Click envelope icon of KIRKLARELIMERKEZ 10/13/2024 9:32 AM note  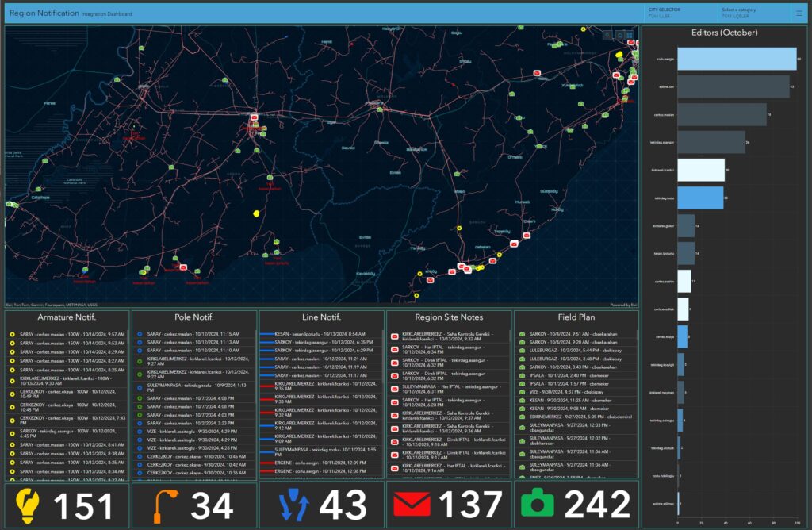(395, 336)
